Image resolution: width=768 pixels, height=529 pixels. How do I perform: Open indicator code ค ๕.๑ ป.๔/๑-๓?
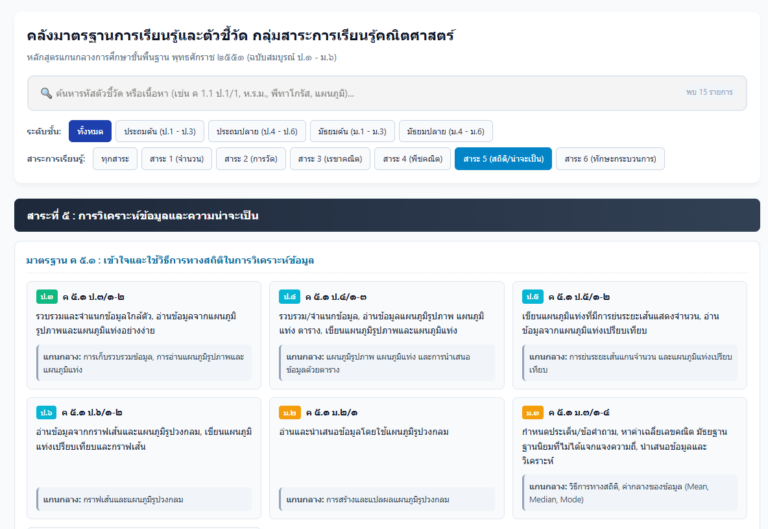(336, 297)
